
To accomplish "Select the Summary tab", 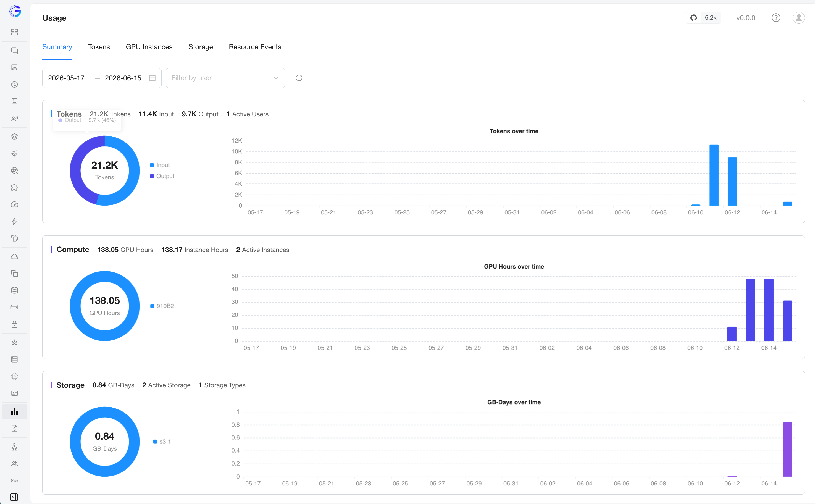I will point(57,47).
